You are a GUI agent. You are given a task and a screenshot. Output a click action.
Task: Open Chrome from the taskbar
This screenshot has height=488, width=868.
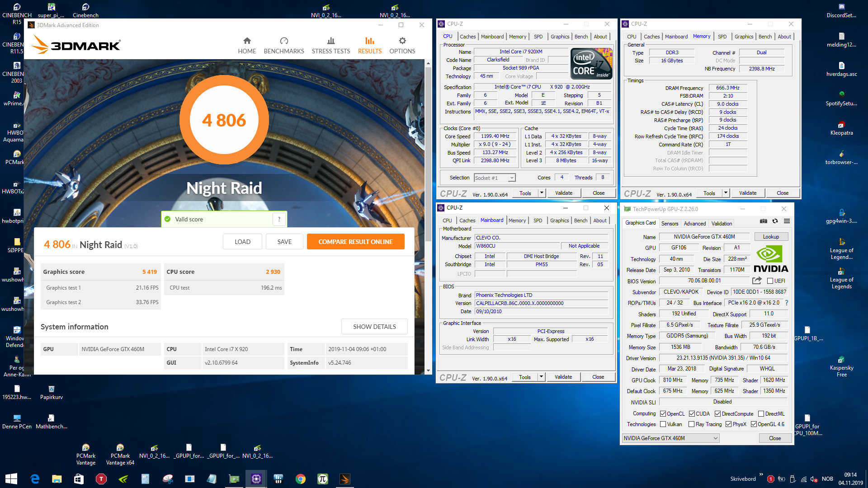tap(300, 479)
